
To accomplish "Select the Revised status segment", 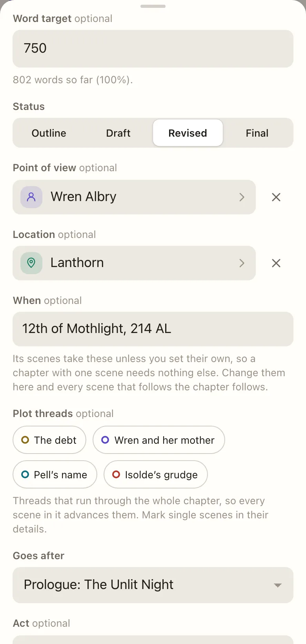I will 188,133.
